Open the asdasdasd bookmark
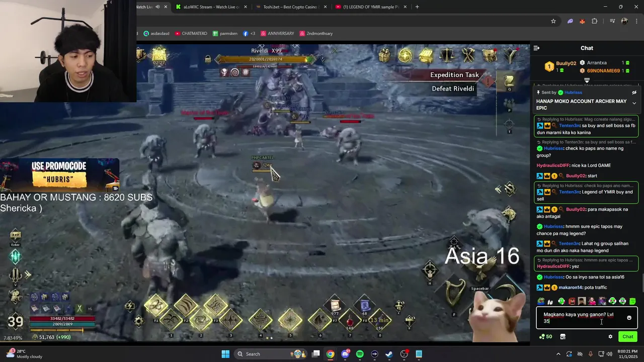Viewport: 644px width, 362px height. 157,34
